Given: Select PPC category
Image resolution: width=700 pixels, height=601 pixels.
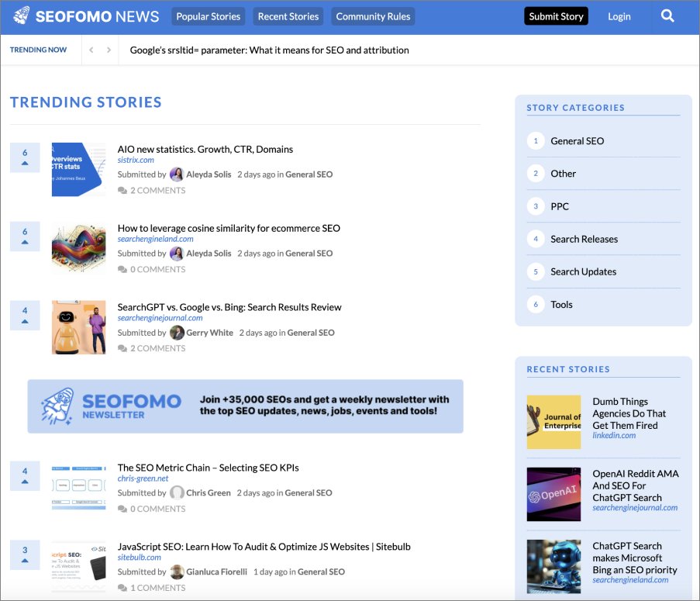Looking at the screenshot, I should 560,206.
